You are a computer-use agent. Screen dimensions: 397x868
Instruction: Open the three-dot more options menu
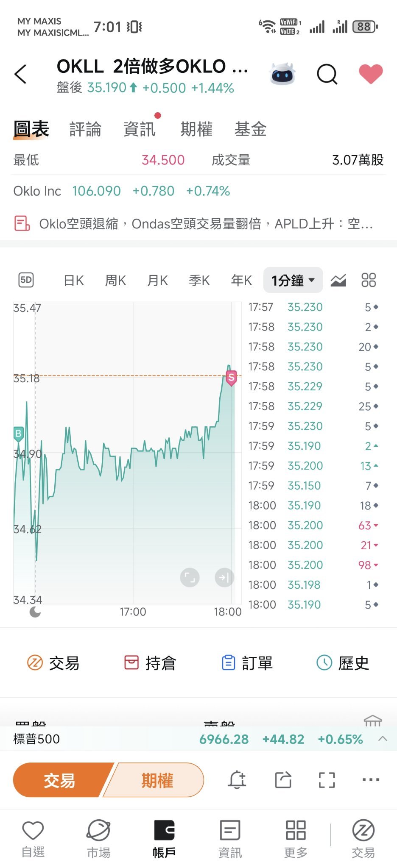[x=371, y=779]
